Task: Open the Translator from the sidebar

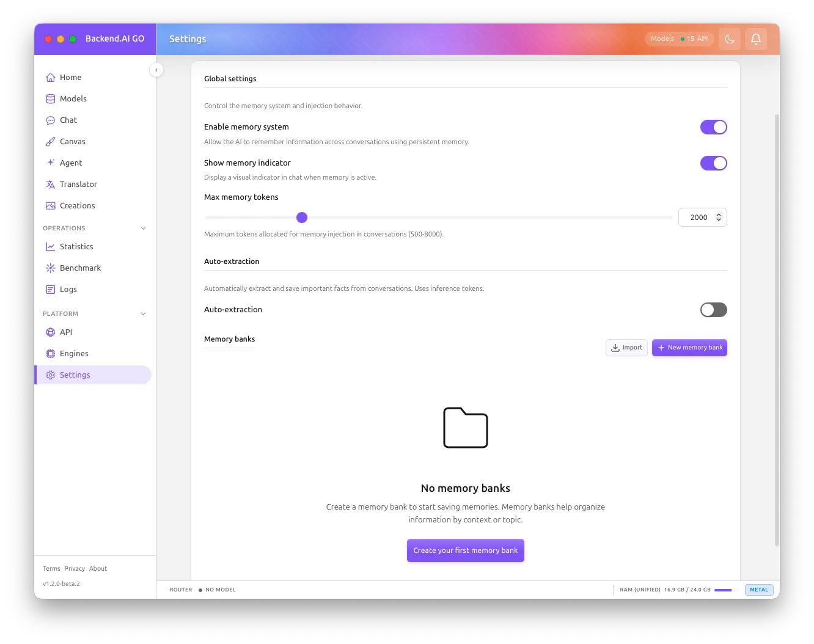Action: point(78,184)
